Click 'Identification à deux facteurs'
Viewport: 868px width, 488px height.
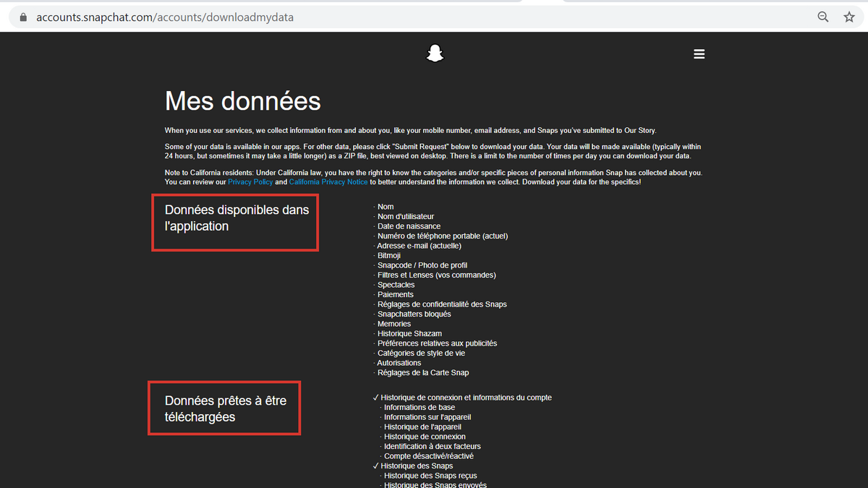pos(432,447)
